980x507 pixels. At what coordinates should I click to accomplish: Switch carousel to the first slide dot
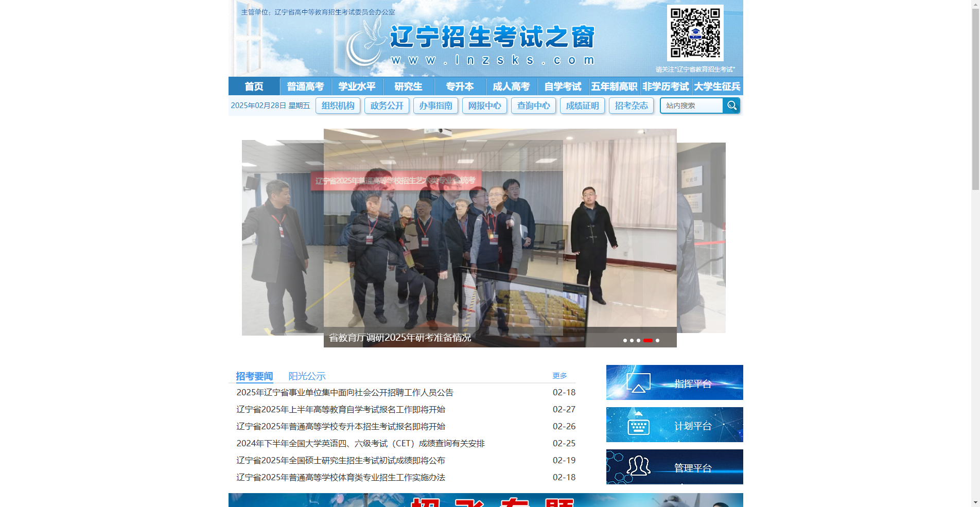pyautogui.click(x=624, y=340)
